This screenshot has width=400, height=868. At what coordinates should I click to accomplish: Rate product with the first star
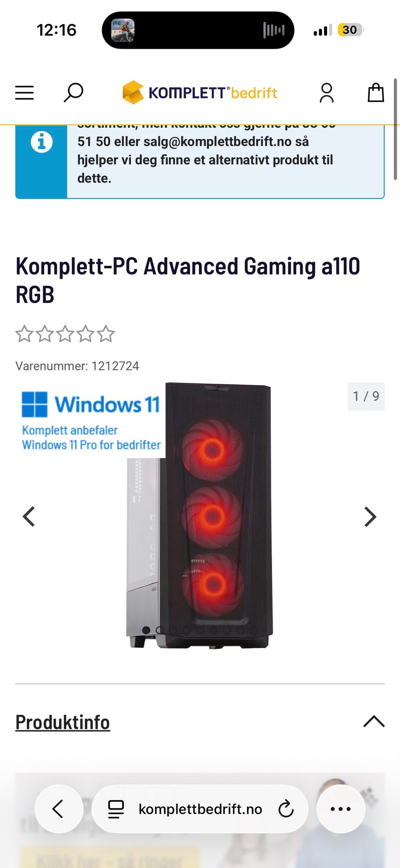(x=24, y=334)
